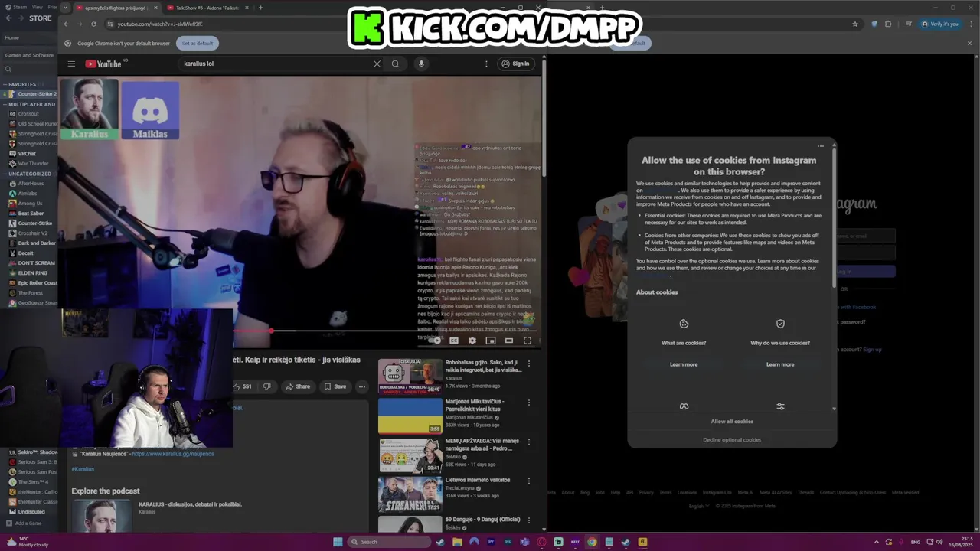Viewport: 980px width, 551px height.
Task: Open options for Marijonas Mikutavičius video
Action: pos(528,403)
